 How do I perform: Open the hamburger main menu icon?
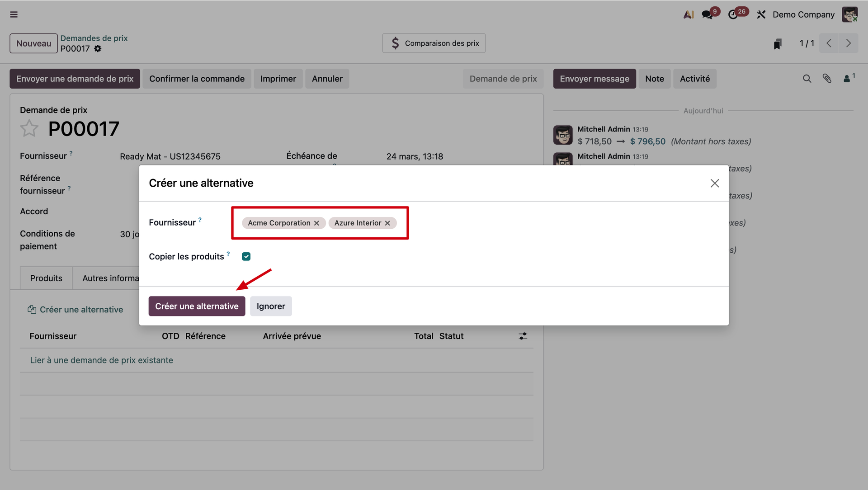[14, 14]
